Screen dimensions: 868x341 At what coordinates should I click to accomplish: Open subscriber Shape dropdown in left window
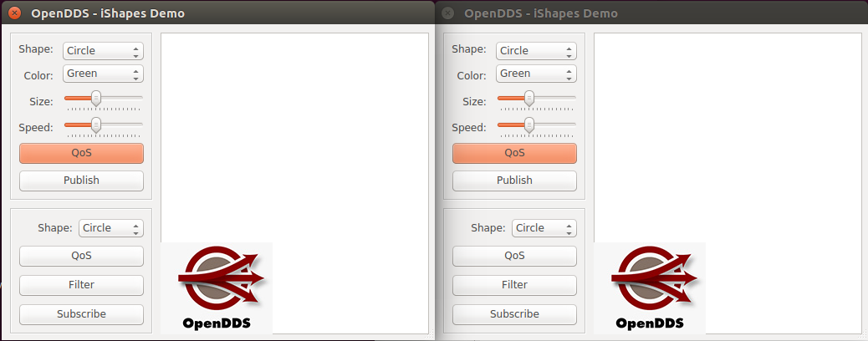point(110,228)
